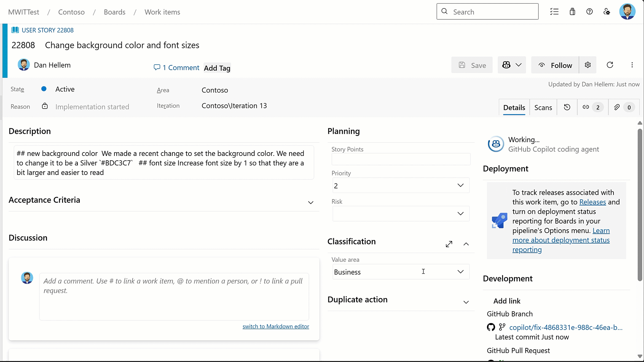Image resolution: width=644 pixels, height=362 pixels.
Task: Click Add Tag
Action: pyautogui.click(x=217, y=68)
